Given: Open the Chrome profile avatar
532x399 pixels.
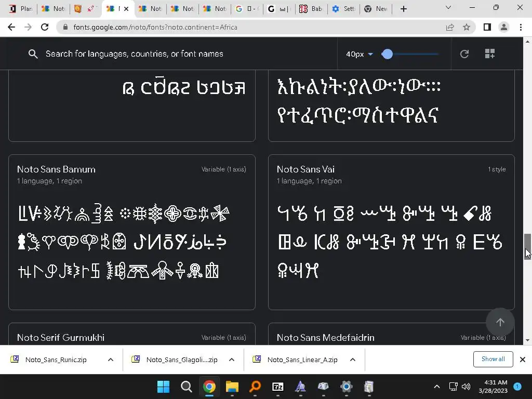Looking at the screenshot, I should pos(504,27).
